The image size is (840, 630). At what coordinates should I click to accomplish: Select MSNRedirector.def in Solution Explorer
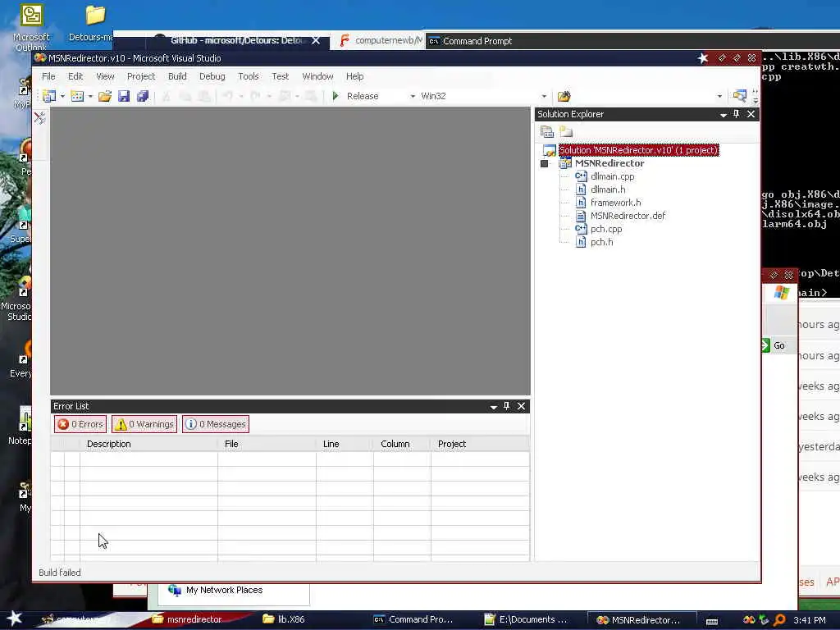(x=628, y=216)
